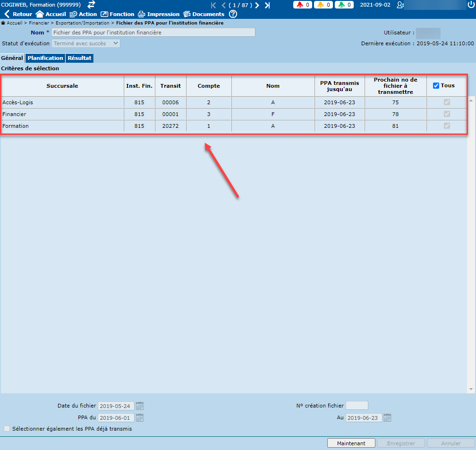Open calendar picker for the Au date
Image resolution: width=476 pixels, height=450 pixels.
(x=387, y=418)
